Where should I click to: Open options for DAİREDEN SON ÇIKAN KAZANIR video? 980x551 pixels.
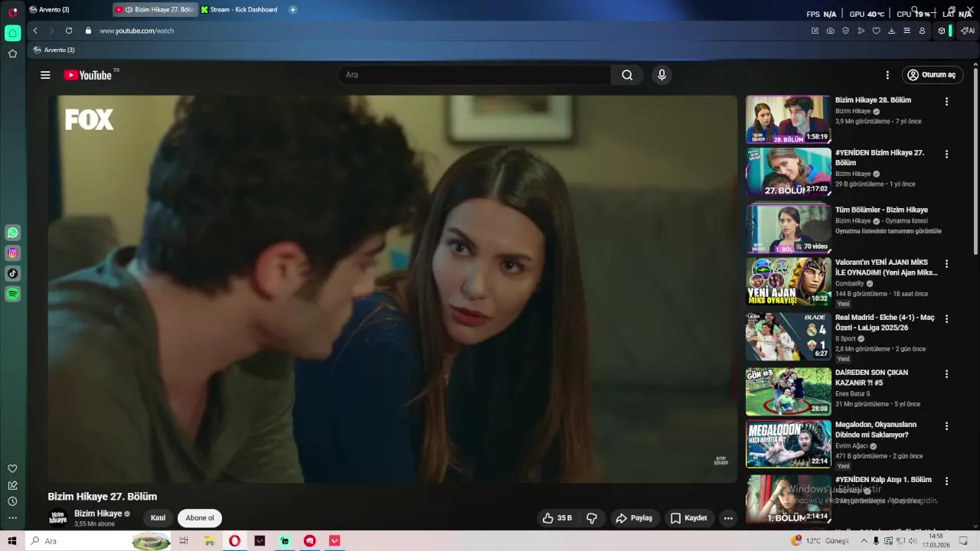pos(946,373)
